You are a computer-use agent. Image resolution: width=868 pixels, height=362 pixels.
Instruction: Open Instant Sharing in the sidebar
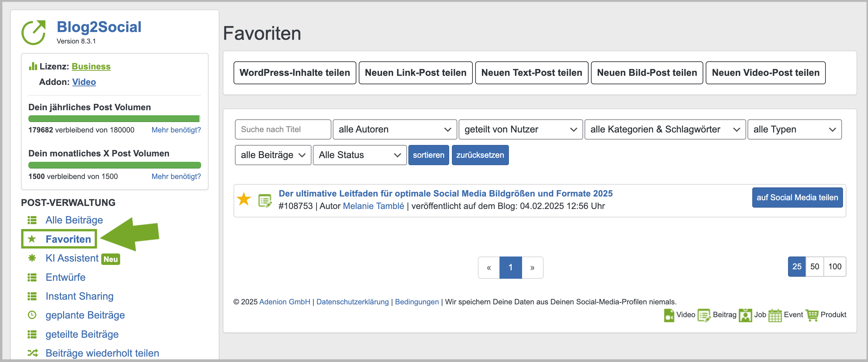(x=79, y=296)
